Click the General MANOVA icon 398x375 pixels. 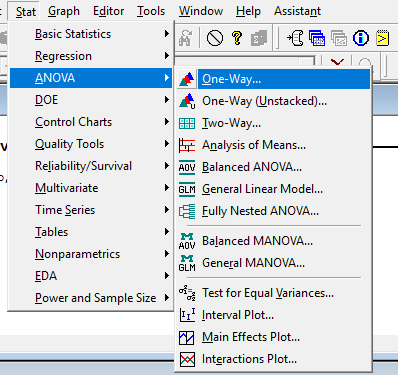(x=187, y=263)
